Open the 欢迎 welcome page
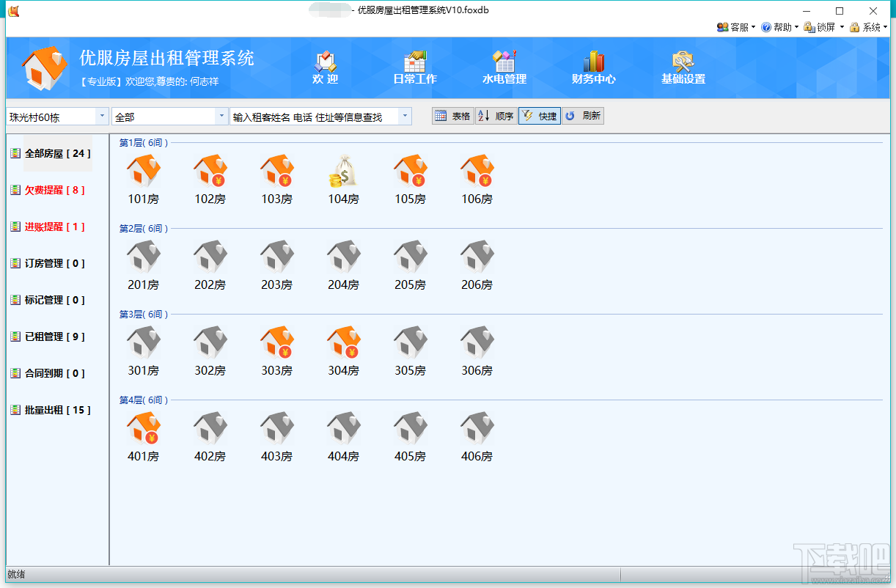 click(325, 67)
